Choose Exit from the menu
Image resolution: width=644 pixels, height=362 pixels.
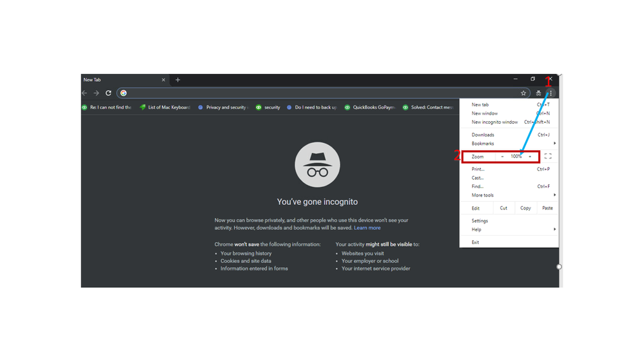[509, 242]
